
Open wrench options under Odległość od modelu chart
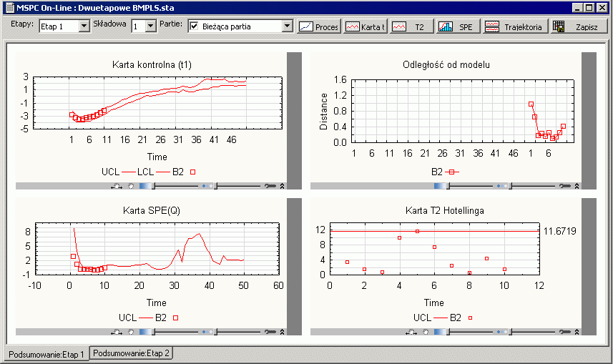click(565, 186)
